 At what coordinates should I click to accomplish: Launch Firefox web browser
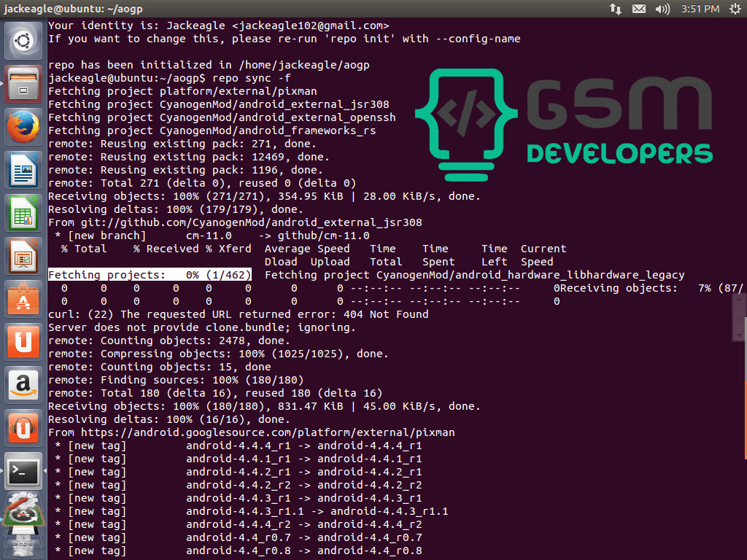[x=23, y=127]
